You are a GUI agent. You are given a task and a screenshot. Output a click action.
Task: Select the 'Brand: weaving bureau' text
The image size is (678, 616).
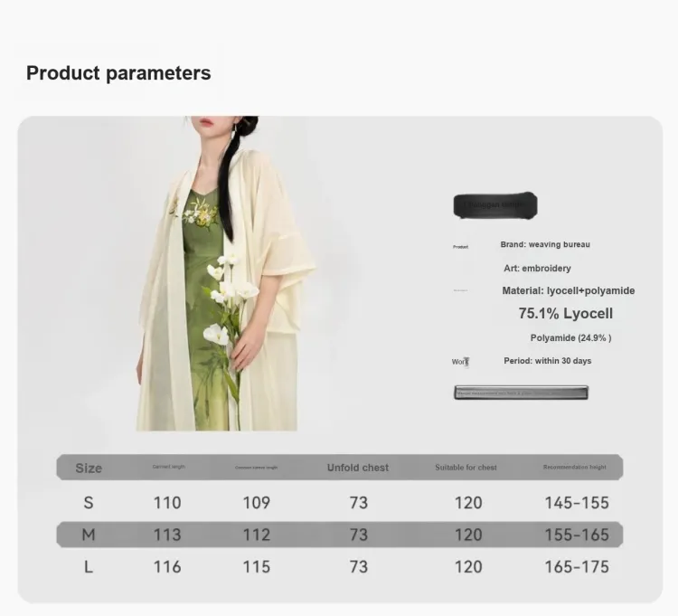545,244
